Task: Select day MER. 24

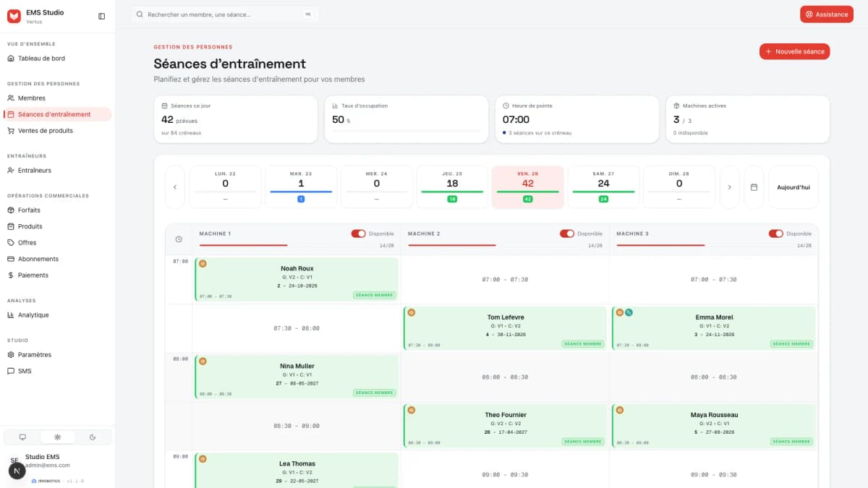Action: click(376, 187)
